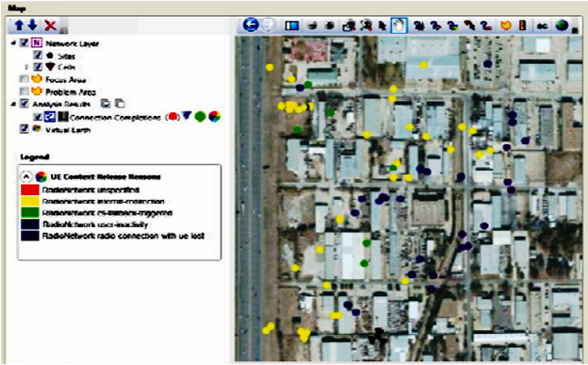The image size is (588, 365).
Task: Click the magnifier zoom tool icon
Action: point(366,25)
